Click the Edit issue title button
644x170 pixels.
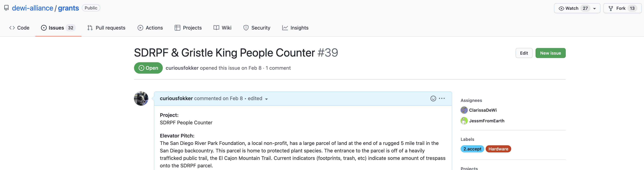524,53
